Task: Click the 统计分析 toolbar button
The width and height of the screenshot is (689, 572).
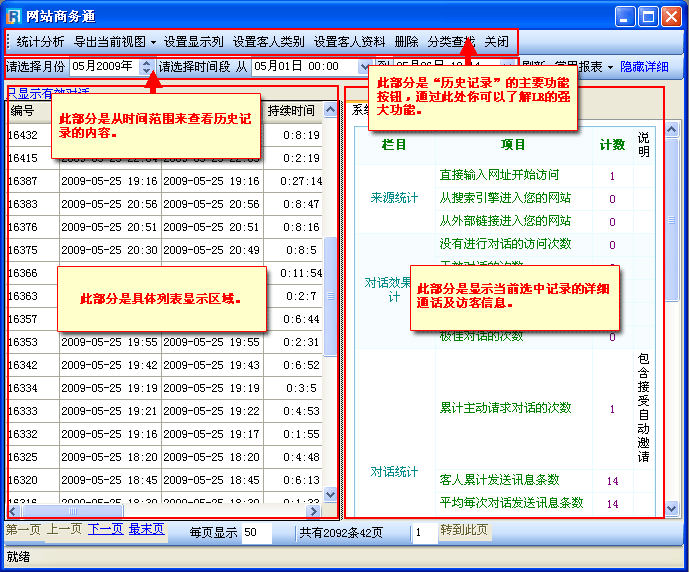Action: click(x=40, y=42)
